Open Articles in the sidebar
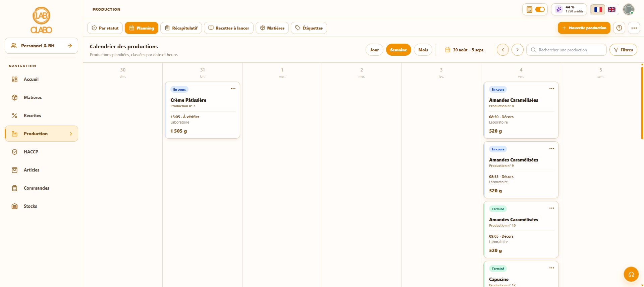This screenshot has width=644, height=287. [41, 170]
